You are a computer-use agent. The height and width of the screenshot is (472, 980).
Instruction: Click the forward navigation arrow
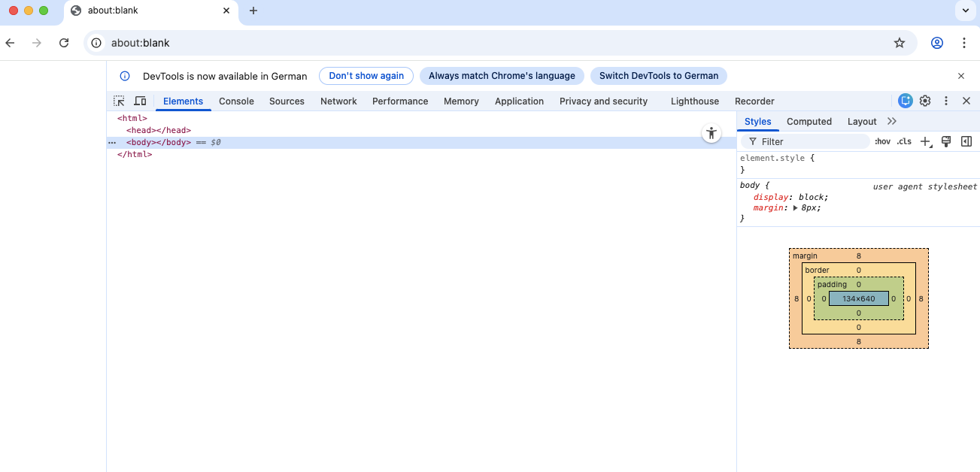tap(37, 43)
